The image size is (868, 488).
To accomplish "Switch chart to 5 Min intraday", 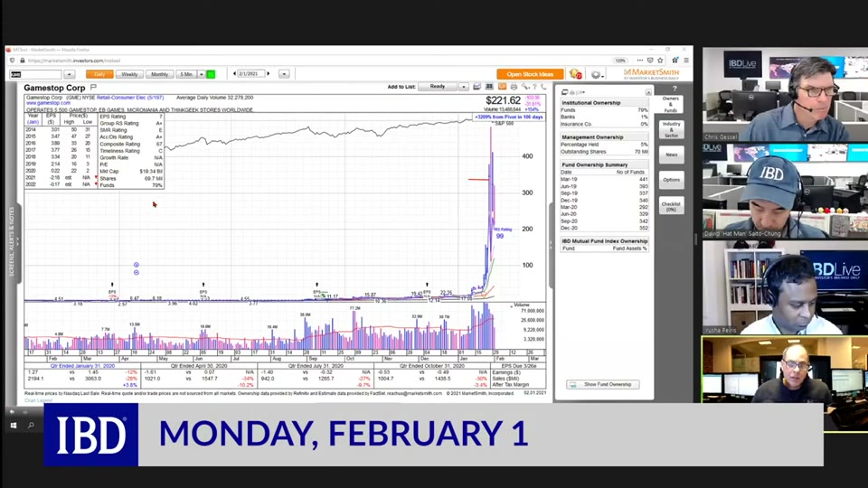I will point(186,74).
